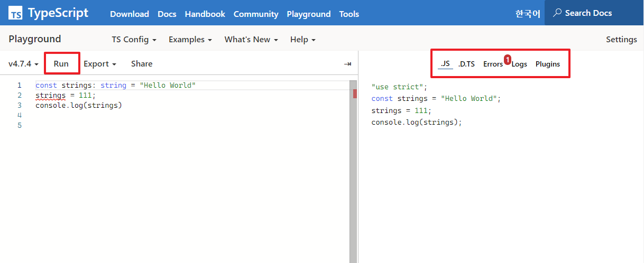
Task: Click 'console.log(strings);' in JS output
Action: pos(417,123)
